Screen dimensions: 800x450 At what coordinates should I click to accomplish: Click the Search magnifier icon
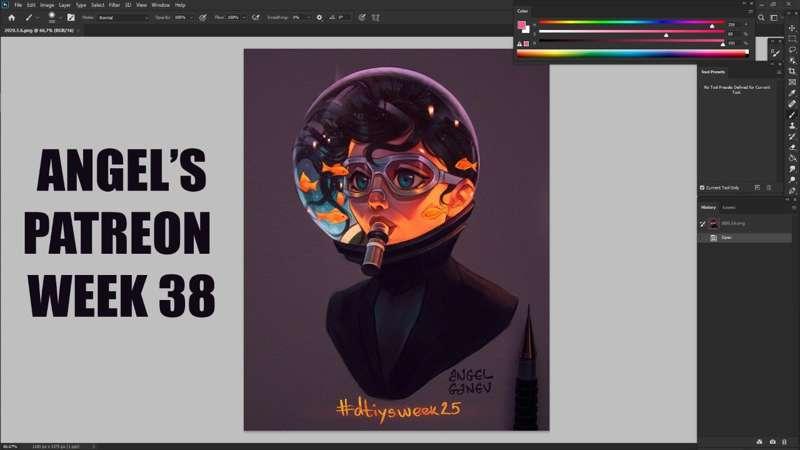click(x=761, y=18)
